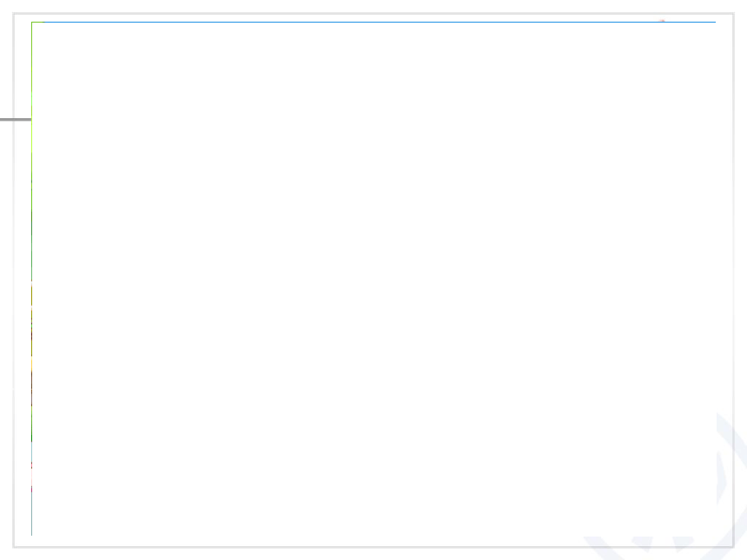The image size is (747, 560).
Task: Select the pink segment near line bottom
Action: point(31,478)
